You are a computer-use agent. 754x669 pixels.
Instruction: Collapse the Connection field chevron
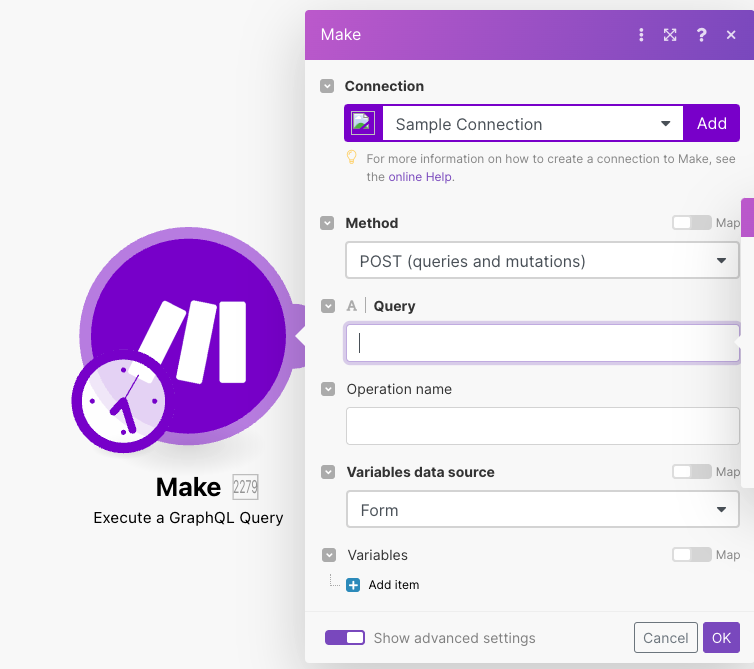(327, 86)
